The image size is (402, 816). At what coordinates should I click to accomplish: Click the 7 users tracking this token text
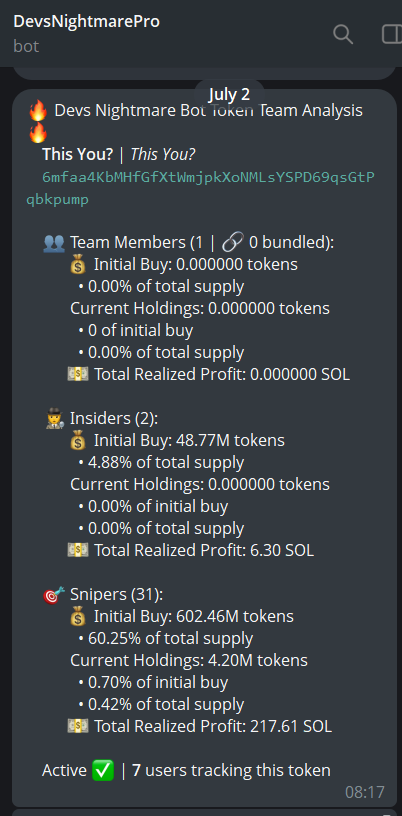231,770
